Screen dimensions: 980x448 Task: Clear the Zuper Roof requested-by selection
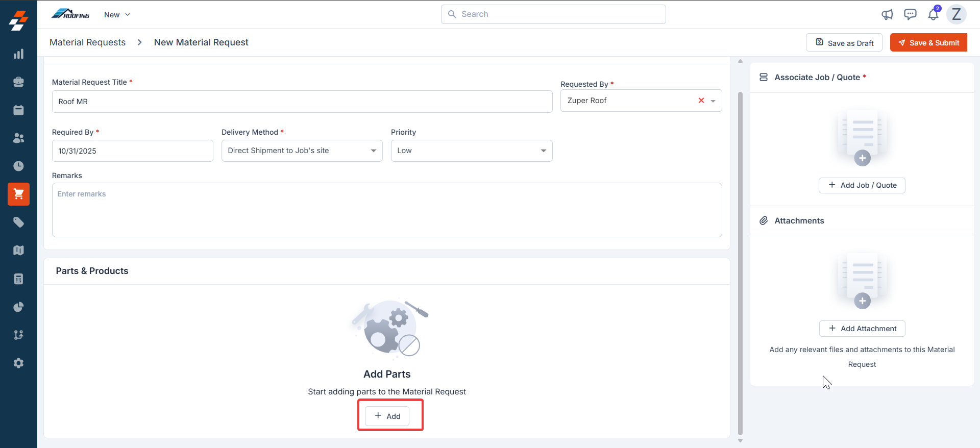pyautogui.click(x=701, y=101)
